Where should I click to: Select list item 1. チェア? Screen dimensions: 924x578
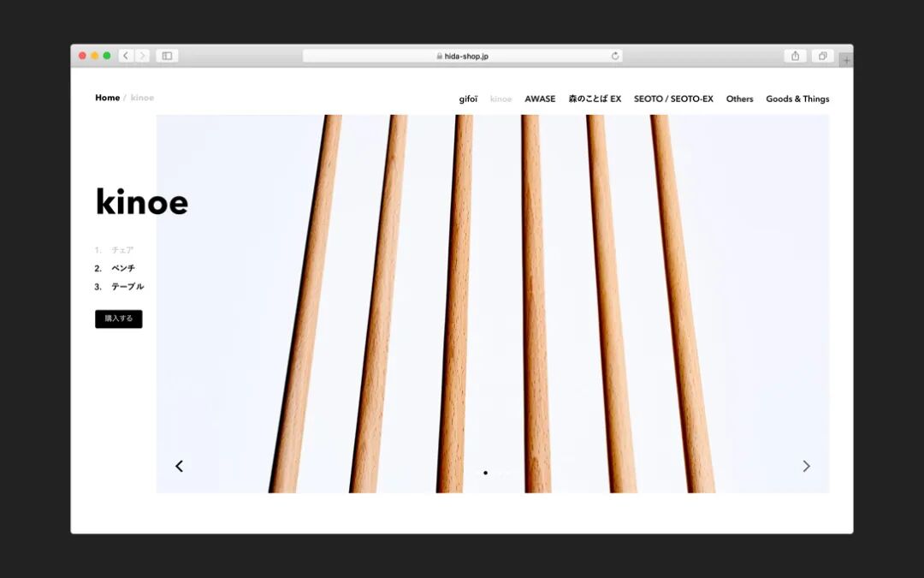point(115,250)
